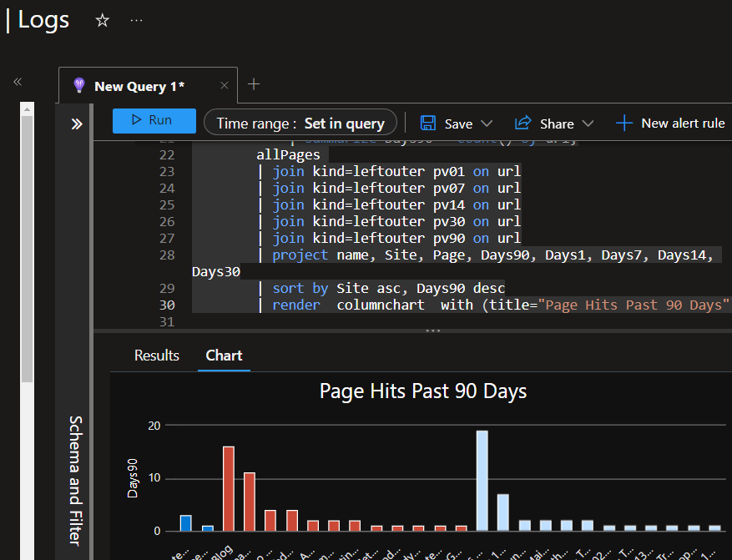This screenshot has height=560, width=732.
Task: Expand the Save dropdown chevron
Action: (487, 122)
